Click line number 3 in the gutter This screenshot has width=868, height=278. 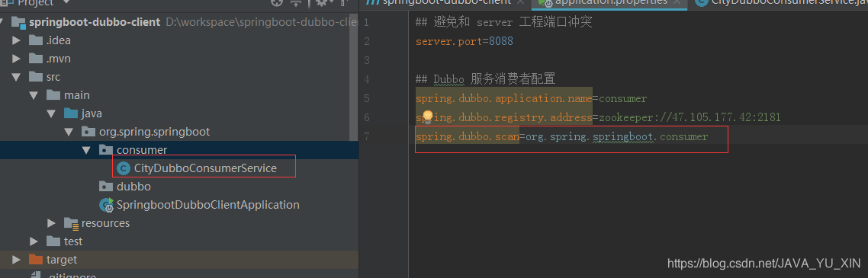(x=367, y=60)
